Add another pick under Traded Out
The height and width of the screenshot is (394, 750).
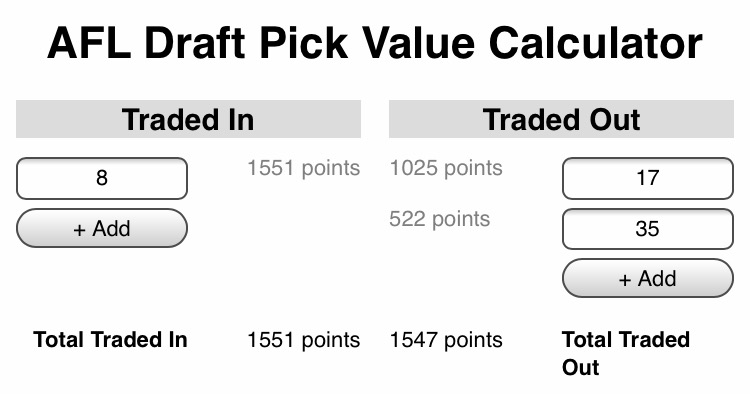pyautogui.click(x=648, y=278)
